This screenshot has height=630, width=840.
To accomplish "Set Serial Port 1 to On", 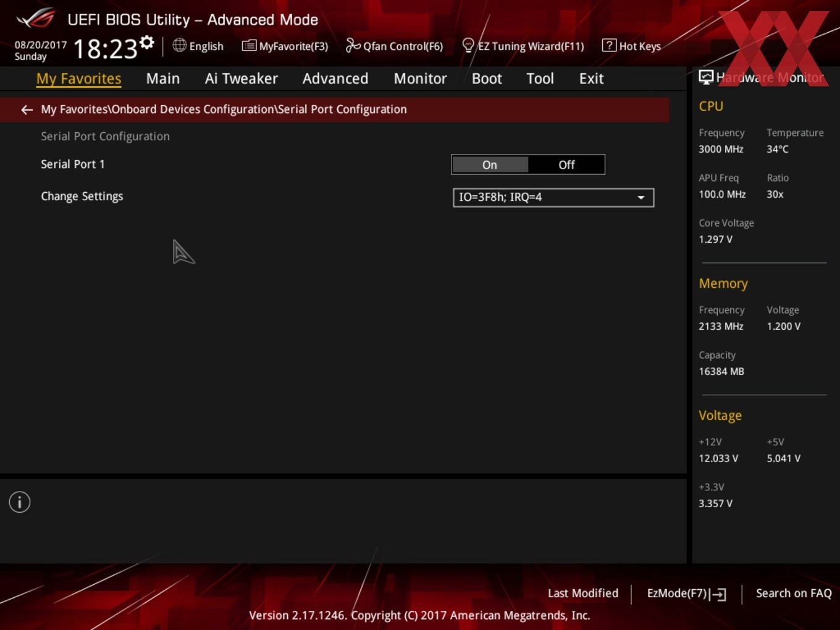I will tap(490, 165).
